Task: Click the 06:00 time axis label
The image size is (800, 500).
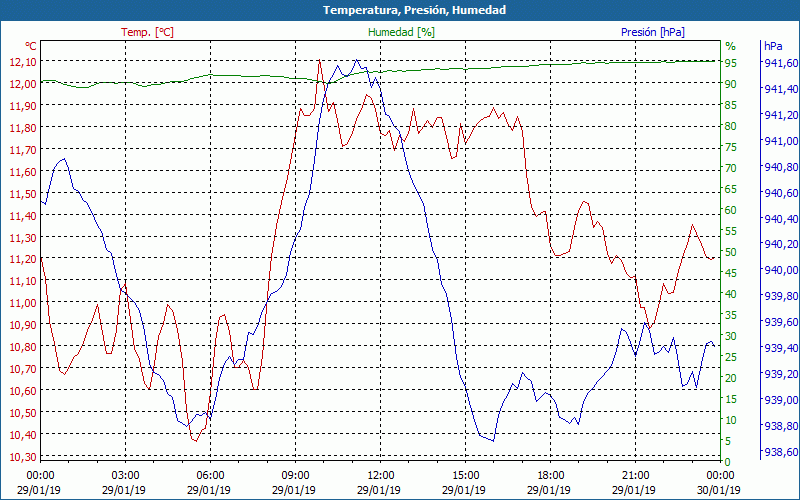Action: (209, 476)
